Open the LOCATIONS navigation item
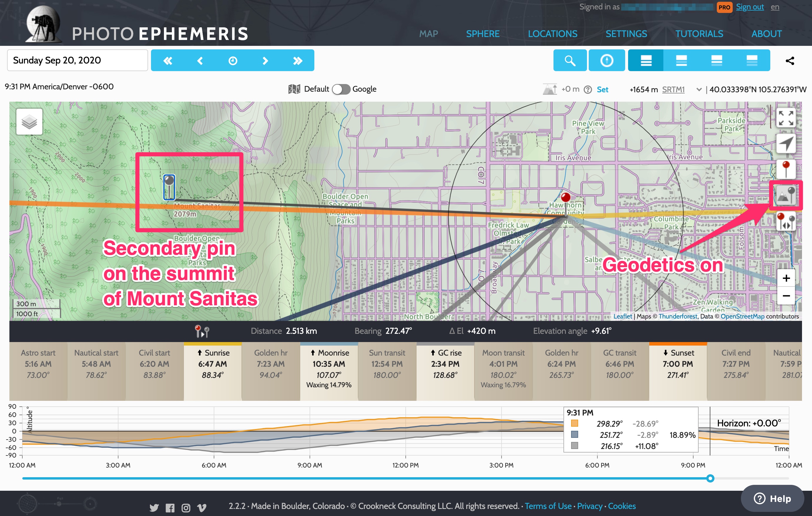The height and width of the screenshot is (516, 812). click(553, 34)
